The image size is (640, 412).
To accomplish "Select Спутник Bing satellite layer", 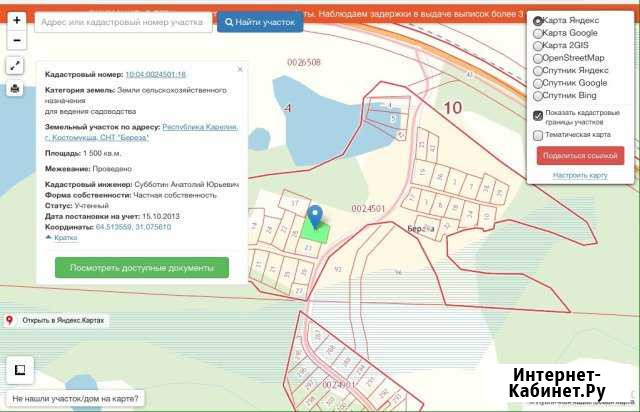I will tap(538, 96).
